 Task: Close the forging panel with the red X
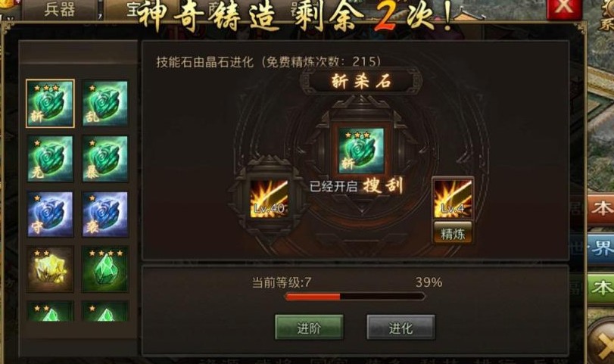(563, 8)
